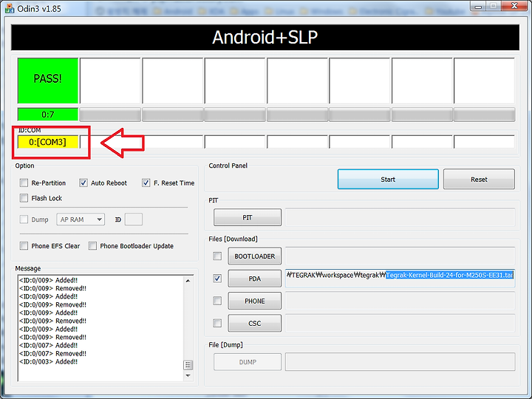The width and height of the screenshot is (532, 399).
Task: Click the yellow 0:[COM3] port box
Action: point(48,142)
